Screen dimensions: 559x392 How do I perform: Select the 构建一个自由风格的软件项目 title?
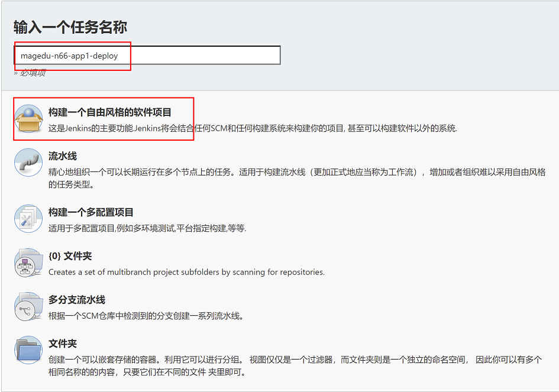110,112
